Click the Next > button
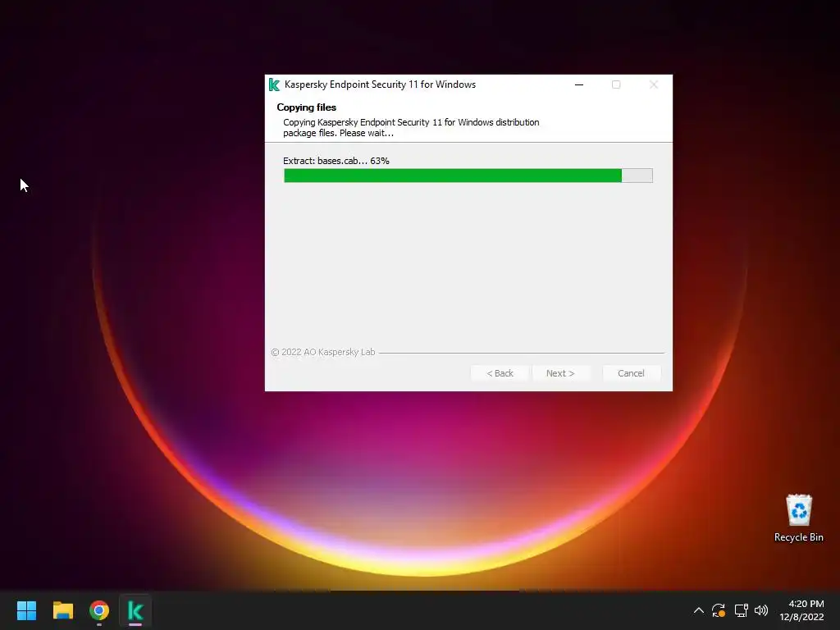The height and width of the screenshot is (630, 840). 560,373
